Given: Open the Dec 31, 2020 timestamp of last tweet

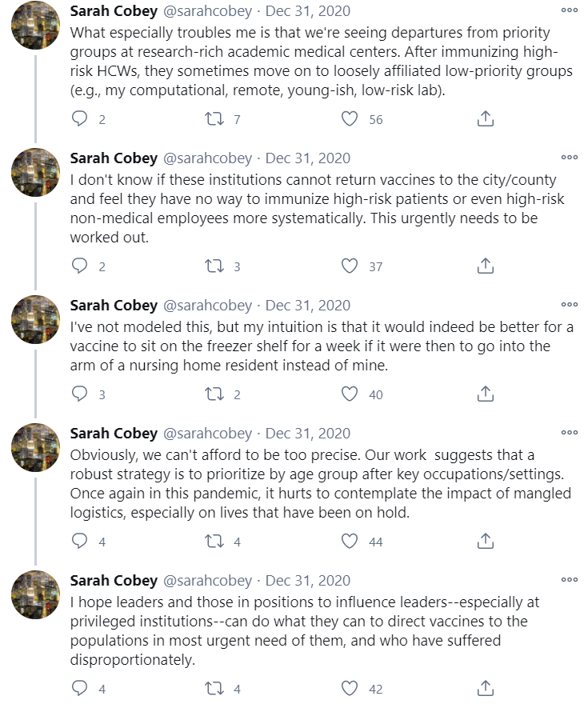Looking at the screenshot, I should click(308, 581).
